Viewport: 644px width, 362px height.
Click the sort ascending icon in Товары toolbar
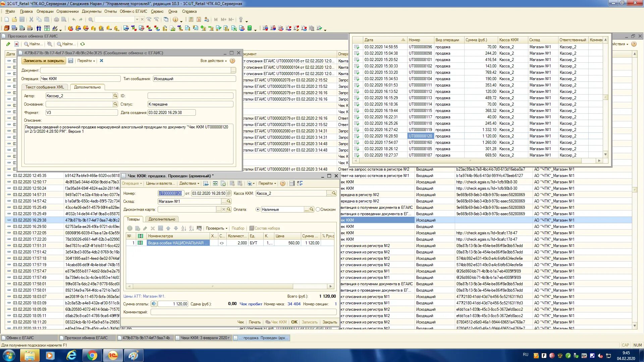pyautogui.click(x=183, y=228)
